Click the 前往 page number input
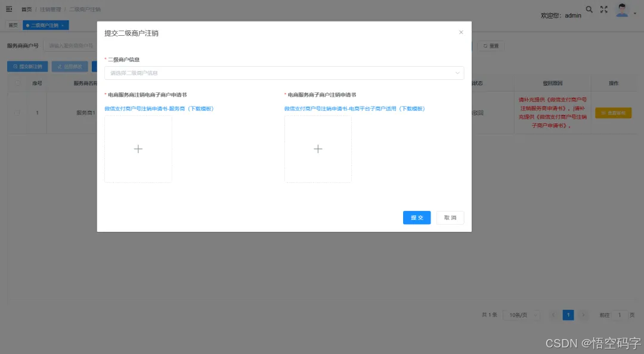Screen dimensions: 644x354 620,315
